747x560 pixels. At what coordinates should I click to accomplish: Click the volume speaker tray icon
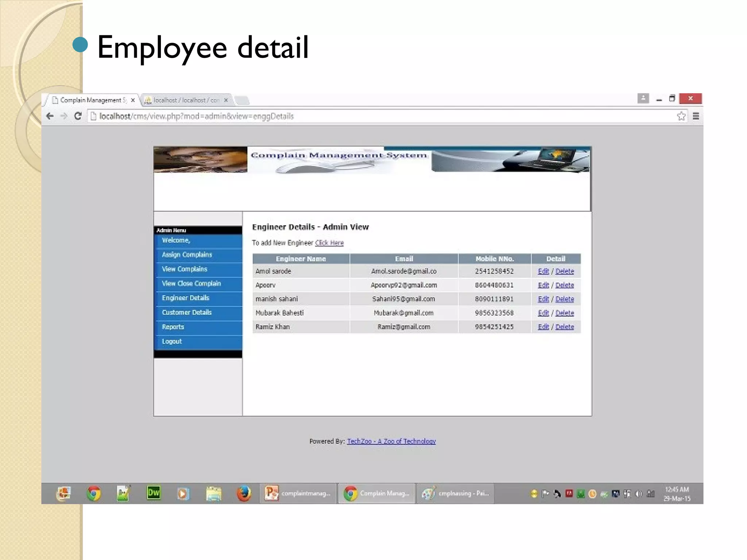tap(639, 494)
